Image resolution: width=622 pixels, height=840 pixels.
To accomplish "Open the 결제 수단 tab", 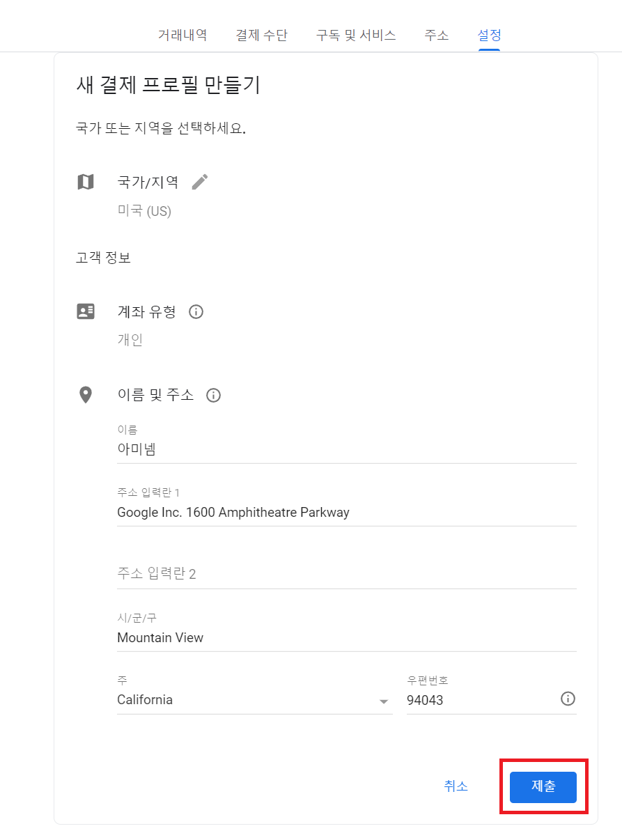I will click(261, 35).
